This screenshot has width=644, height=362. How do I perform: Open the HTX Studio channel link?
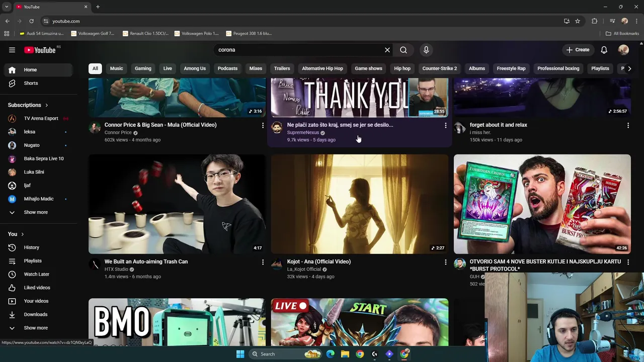116,269
